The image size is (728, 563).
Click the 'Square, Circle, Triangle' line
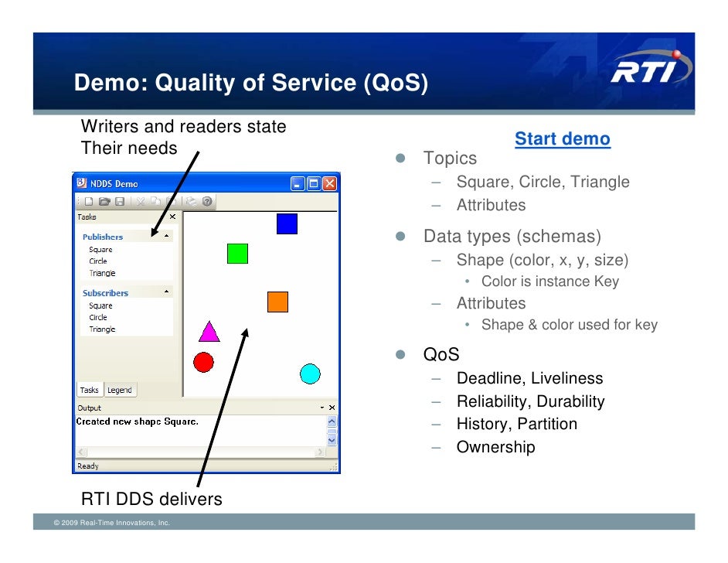point(543,182)
